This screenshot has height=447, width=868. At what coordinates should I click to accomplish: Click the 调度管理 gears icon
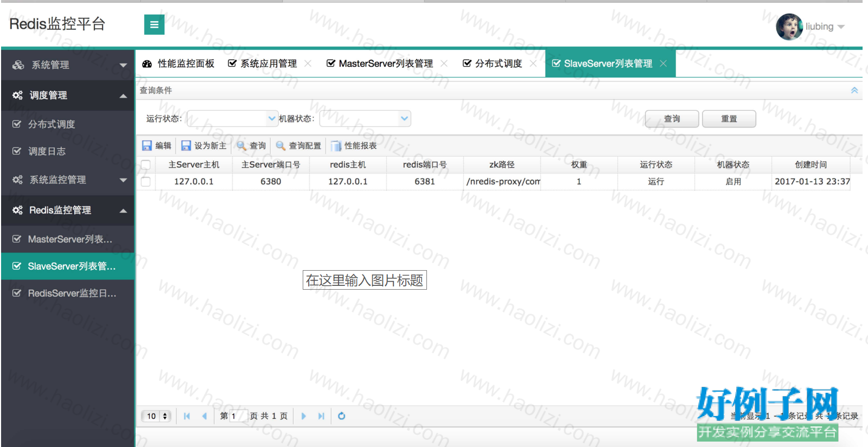pos(18,95)
